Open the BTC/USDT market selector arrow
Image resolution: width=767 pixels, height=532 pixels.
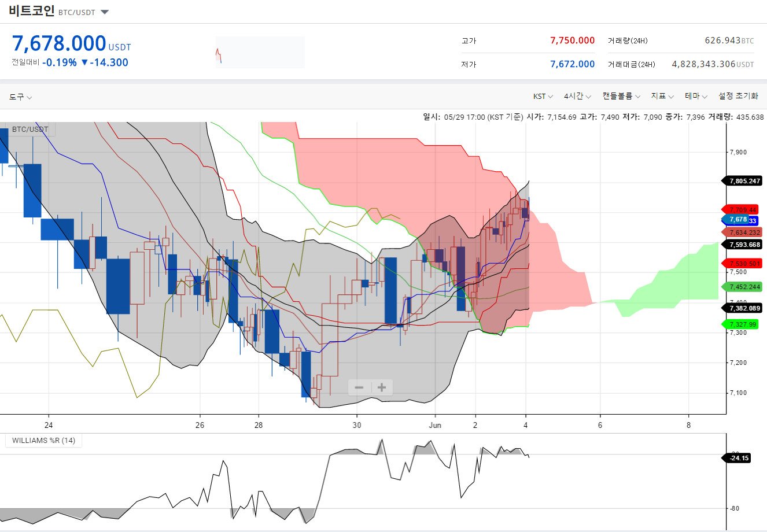pyautogui.click(x=104, y=12)
